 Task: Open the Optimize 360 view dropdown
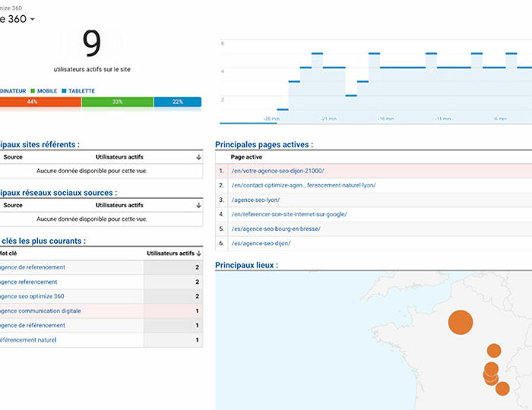pos(31,19)
